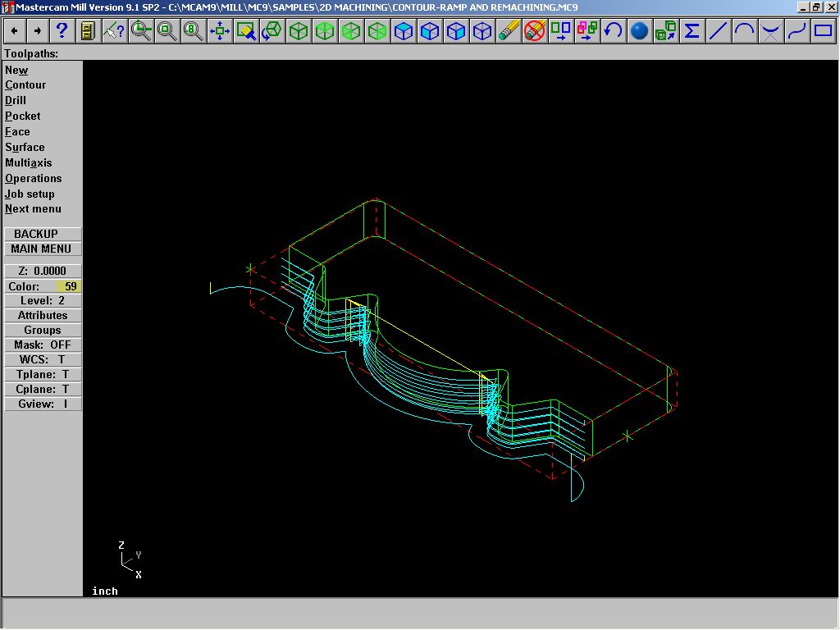The height and width of the screenshot is (630, 840).
Task: Click the Unzoom magnifier with square icon
Action: click(x=167, y=31)
